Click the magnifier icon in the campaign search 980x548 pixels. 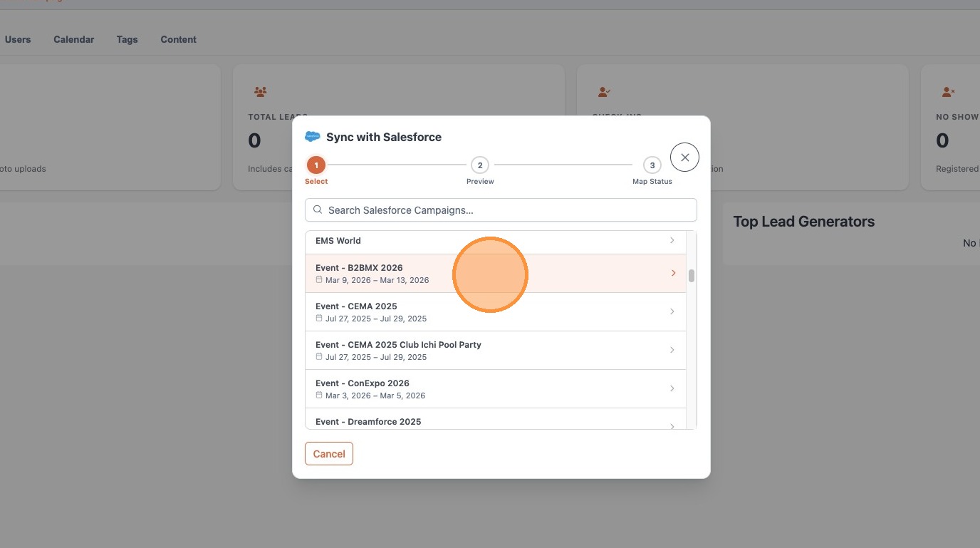coord(318,210)
